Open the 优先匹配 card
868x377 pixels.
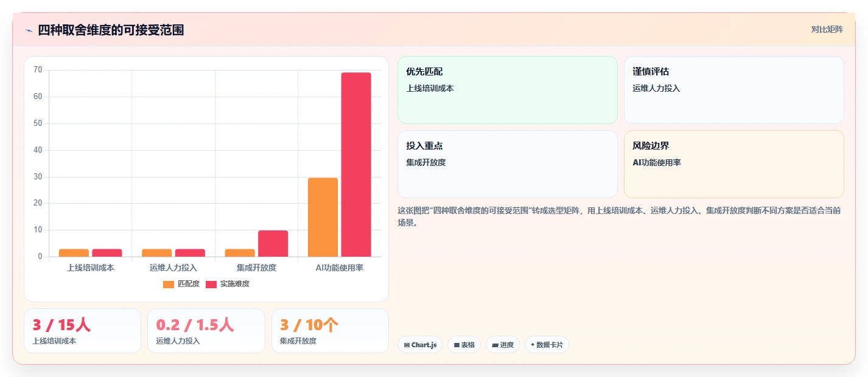pos(508,90)
